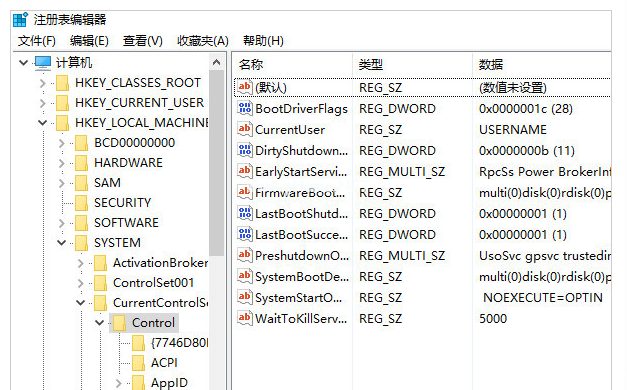Click the SystemStartO... string value icon
The width and height of the screenshot is (627, 390).
click(x=245, y=297)
